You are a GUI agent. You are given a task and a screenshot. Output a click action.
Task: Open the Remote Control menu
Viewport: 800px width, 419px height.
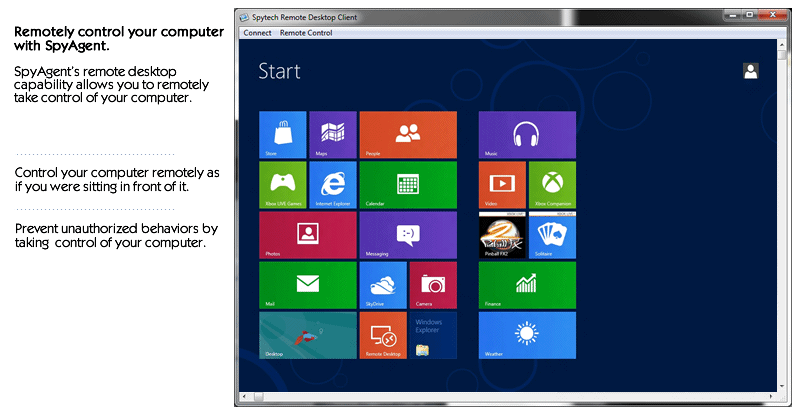coord(306,33)
